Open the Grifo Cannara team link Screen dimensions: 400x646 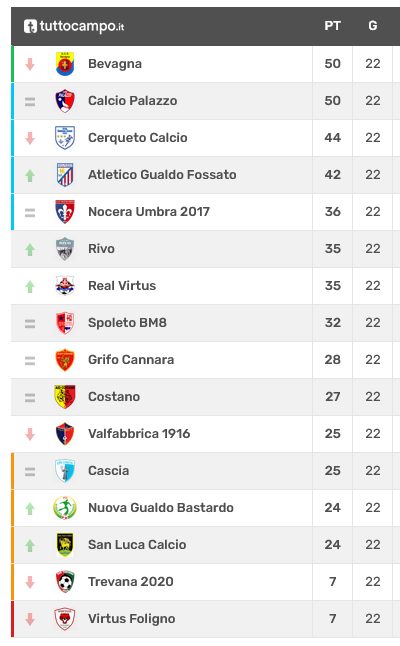131,360
